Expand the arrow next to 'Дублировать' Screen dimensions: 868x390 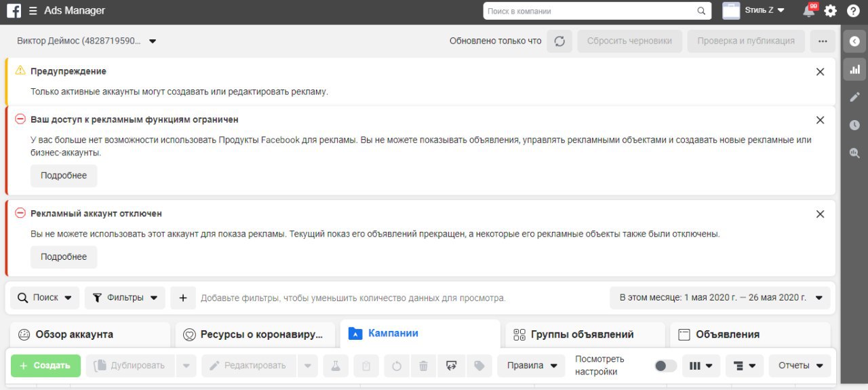coord(186,366)
